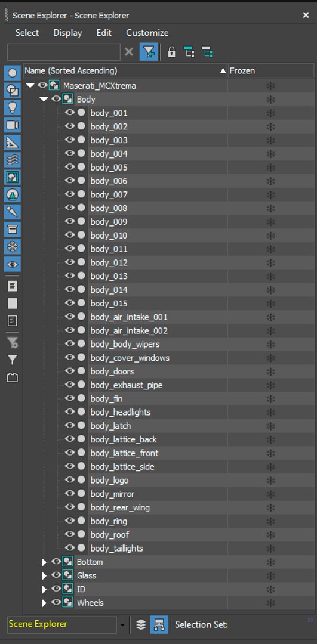The image size is (317, 644).
Task: Toggle Display Helpers ruler icon
Action: 13,143
